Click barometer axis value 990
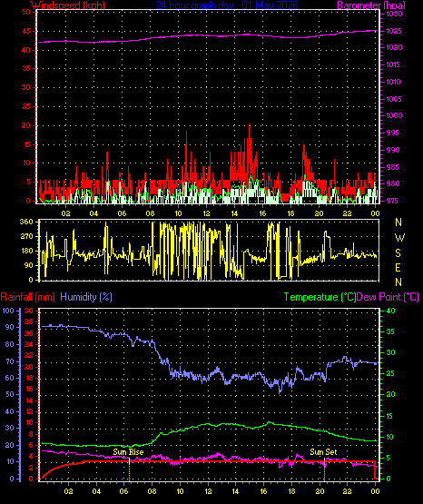The image size is (423, 504). [x=393, y=150]
